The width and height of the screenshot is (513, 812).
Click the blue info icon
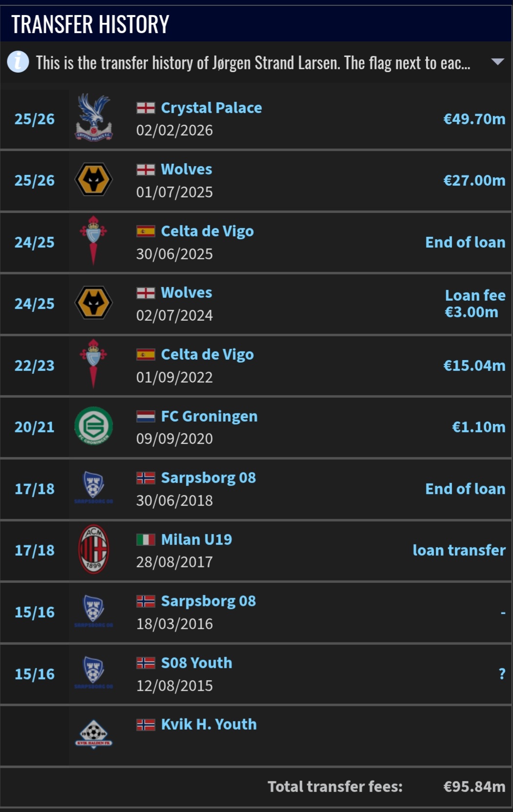(18, 62)
